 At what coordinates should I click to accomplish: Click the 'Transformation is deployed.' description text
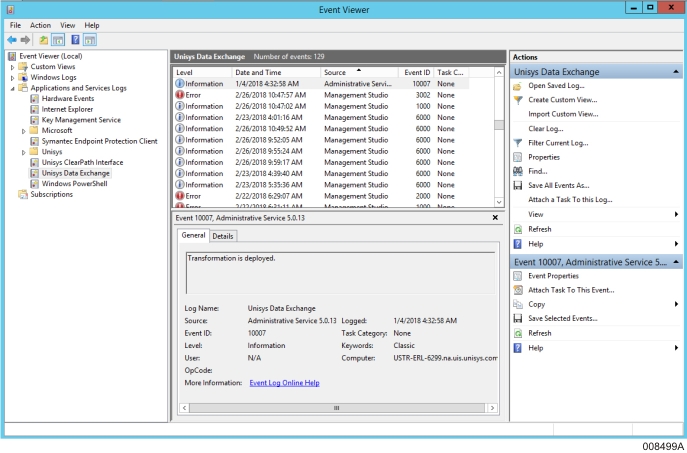231,258
